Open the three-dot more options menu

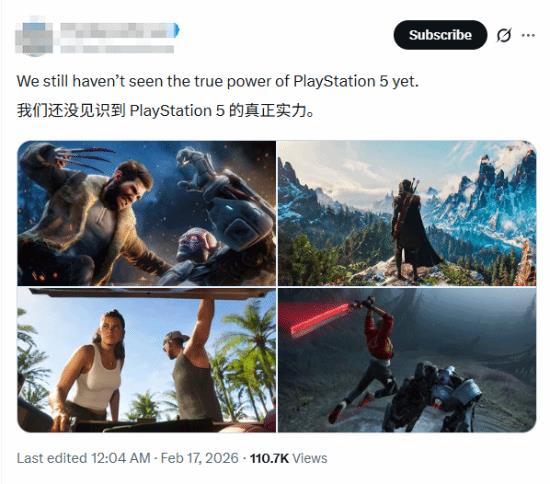tap(528, 35)
